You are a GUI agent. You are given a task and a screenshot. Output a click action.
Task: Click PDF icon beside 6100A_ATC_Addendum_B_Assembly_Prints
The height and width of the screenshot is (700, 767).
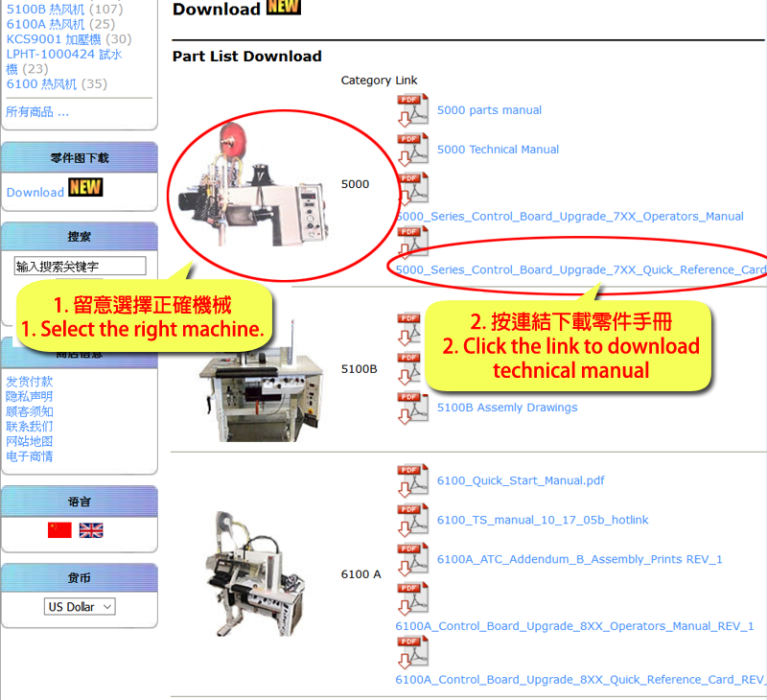pyautogui.click(x=412, y=559)
